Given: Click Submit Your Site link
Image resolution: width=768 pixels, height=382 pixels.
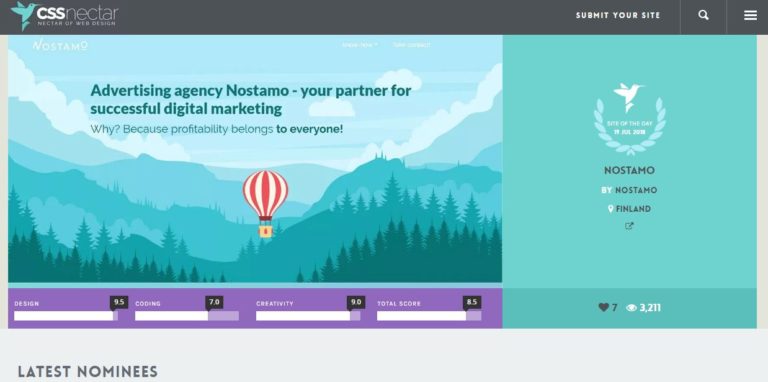Looking at the screenshot, I should [x=618, y=15].
